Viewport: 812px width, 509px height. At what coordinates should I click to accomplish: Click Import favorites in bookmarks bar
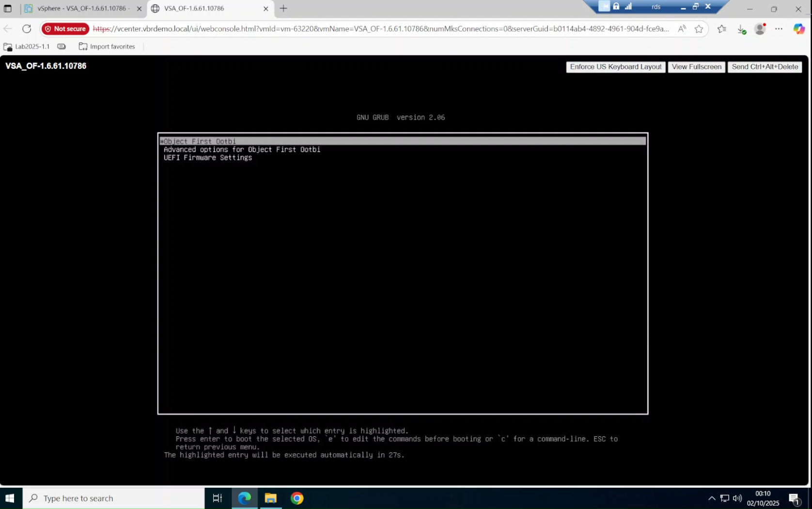pos(107,47)
